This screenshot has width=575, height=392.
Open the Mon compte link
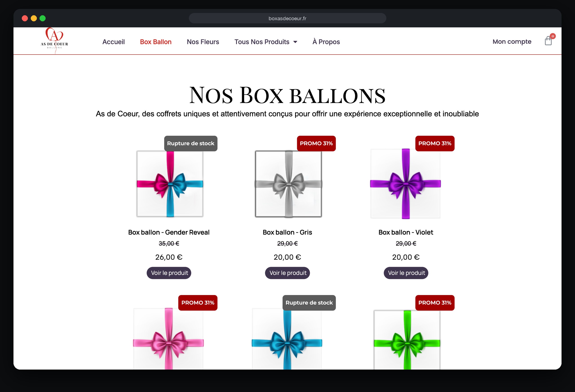[512, 42]
